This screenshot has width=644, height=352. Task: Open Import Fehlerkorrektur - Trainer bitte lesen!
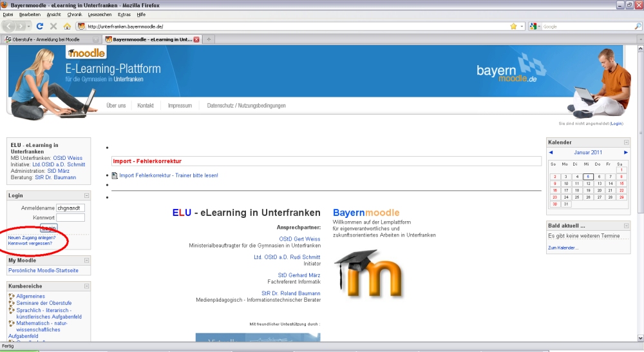[168, 175]
